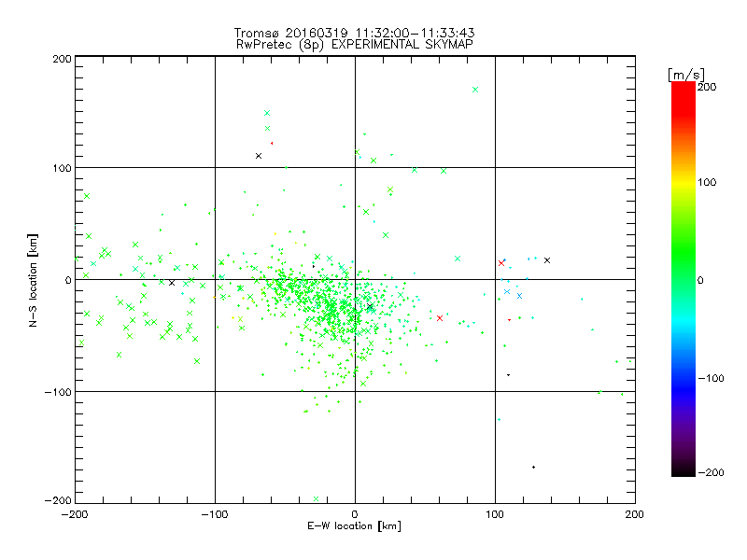Click the '200' tick label on the E-W axis

tap(635, 514)
